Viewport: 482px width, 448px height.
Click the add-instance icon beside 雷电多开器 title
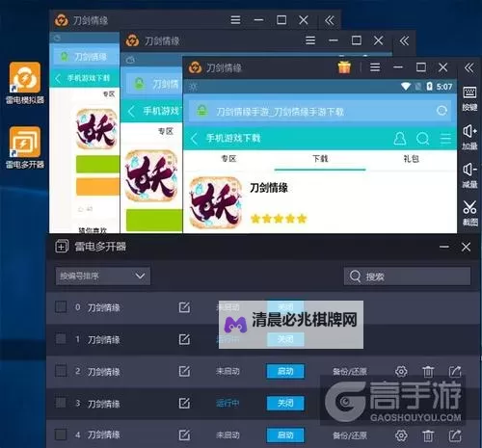(62, 247)
